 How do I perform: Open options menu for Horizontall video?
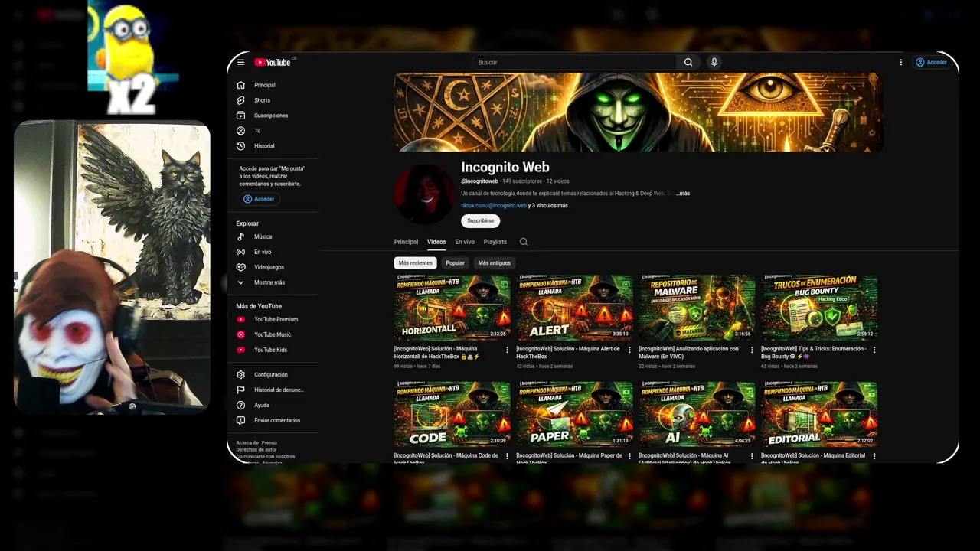pos(507,350)
